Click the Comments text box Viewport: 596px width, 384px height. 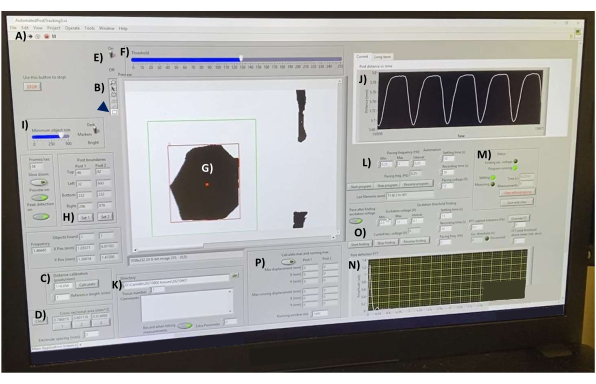coord(187,306)
